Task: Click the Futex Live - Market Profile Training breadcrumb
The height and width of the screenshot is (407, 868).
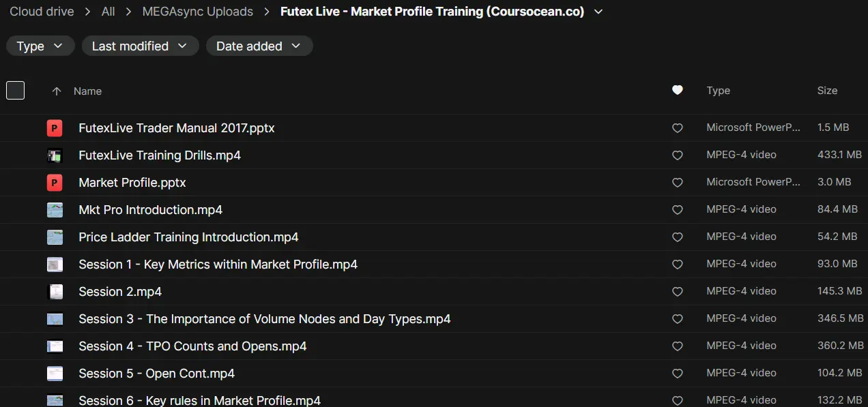Action: click(x=432, y=12)
